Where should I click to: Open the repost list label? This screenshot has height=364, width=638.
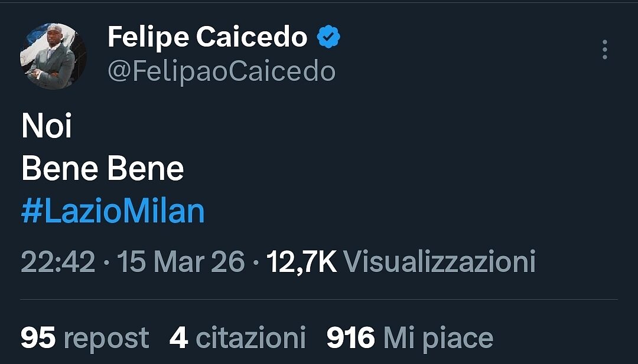(106, 339)
